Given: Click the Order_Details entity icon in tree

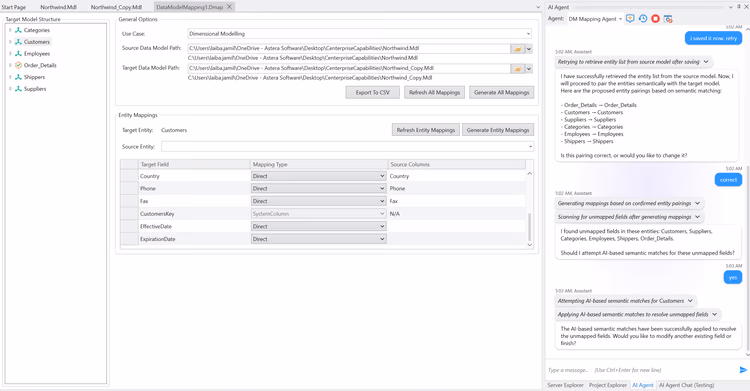Looking at the screenshot, I should pos(18,65).
